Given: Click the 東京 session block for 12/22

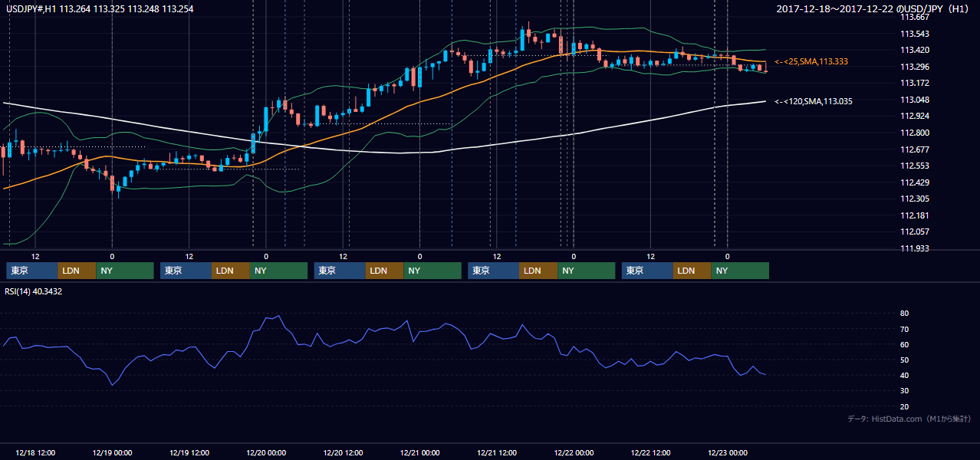Looking at the screenshot, I should click(647, 271).
